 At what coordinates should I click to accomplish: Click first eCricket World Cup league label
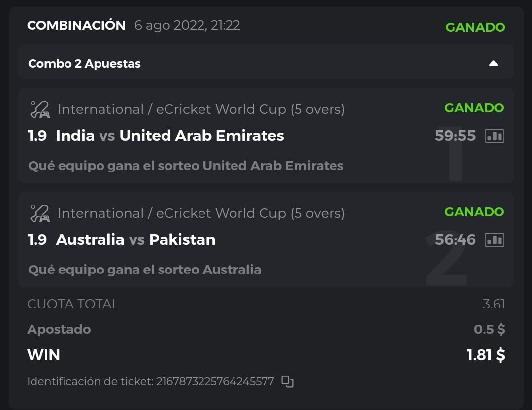pyautogui.click(x=201, y=109)
